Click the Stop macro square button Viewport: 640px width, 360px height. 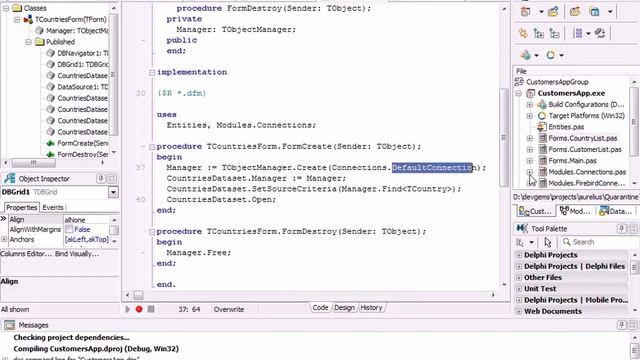click(151, 309)
